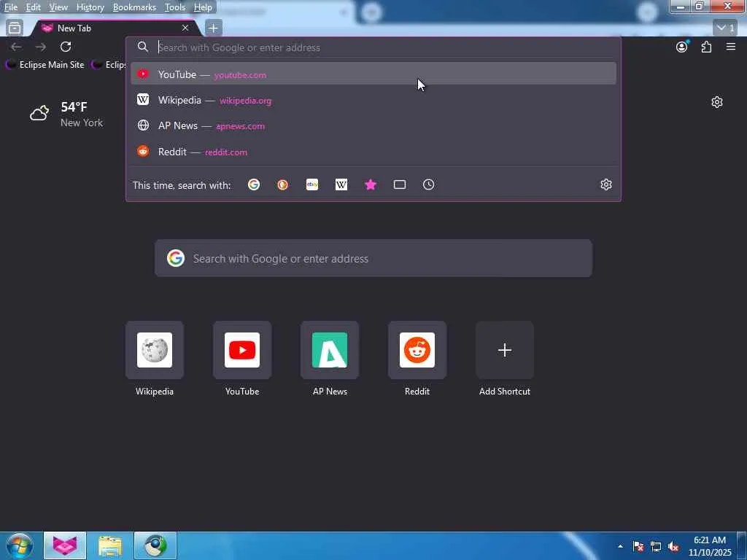The height and width of the screenshot is (560, 747).
Task: Search this time with Wikipedia icon
Action: [341, 184]
